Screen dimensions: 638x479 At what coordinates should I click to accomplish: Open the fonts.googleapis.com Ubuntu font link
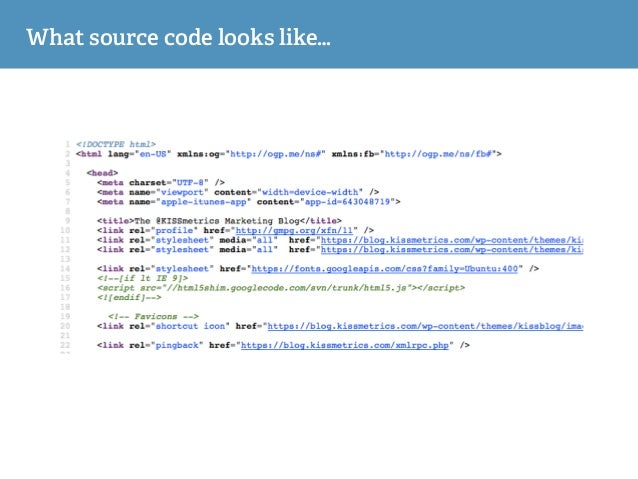385,269
